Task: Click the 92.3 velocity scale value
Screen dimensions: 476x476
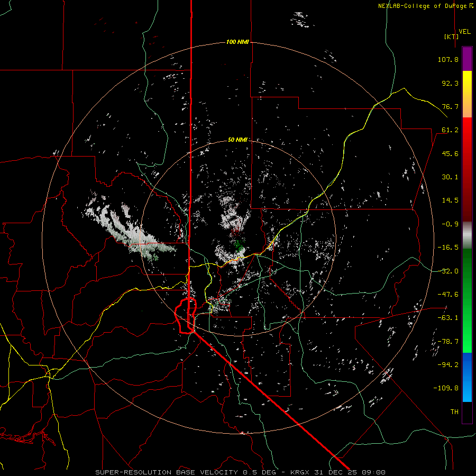Action: pyautogui.click(x=450, y=83)
